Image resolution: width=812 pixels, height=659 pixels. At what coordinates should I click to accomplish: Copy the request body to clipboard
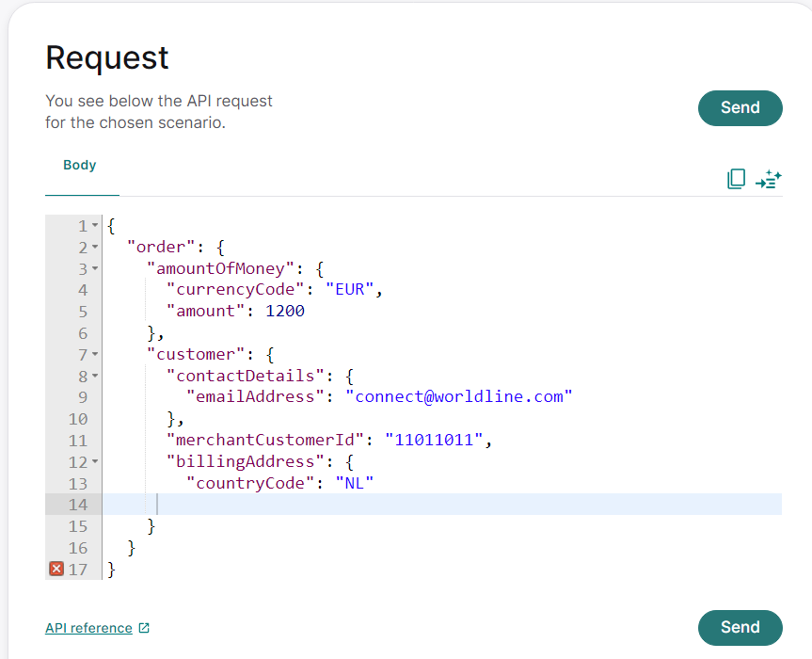tap(736, 179)
